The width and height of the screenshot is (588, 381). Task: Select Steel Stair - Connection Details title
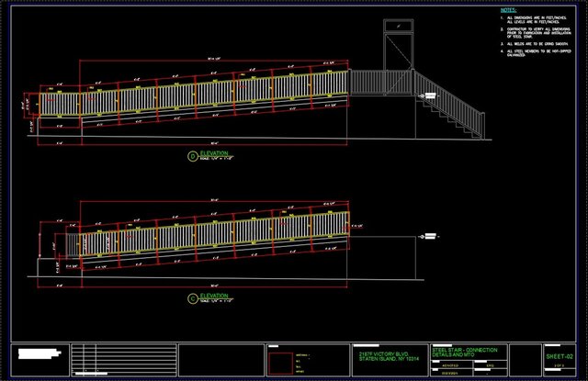pyautogui.click(x=469, y=353)
